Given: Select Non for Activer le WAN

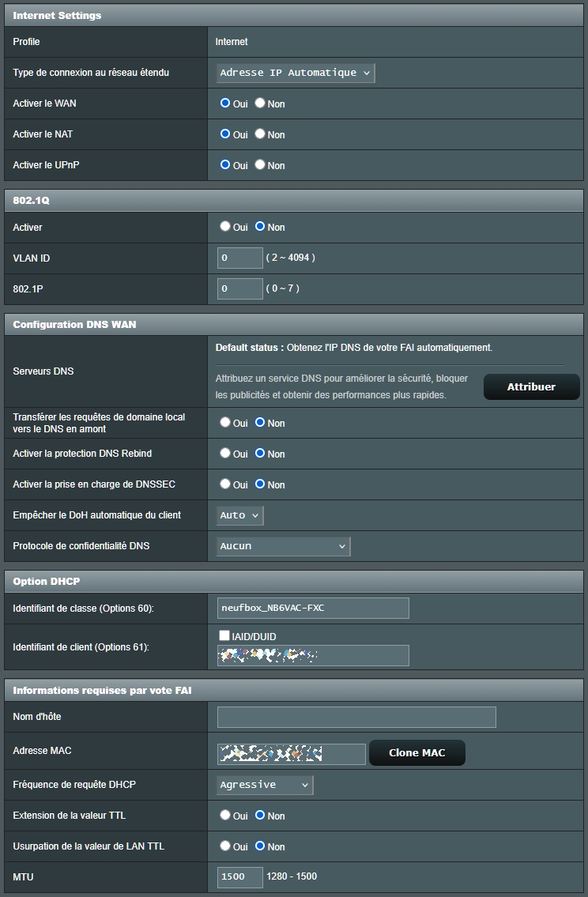Looking at the screenshot, I should coord(260,103).
